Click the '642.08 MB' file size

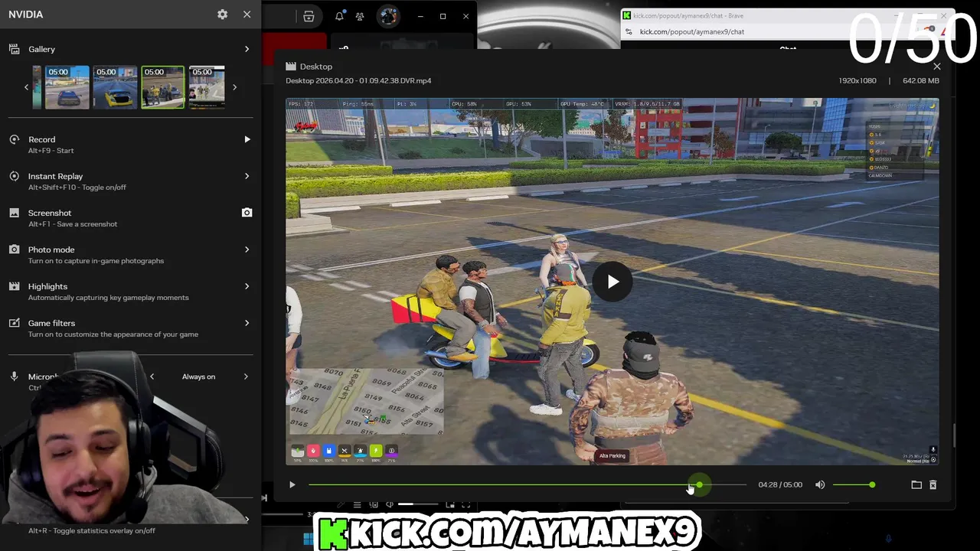[921, 80]
